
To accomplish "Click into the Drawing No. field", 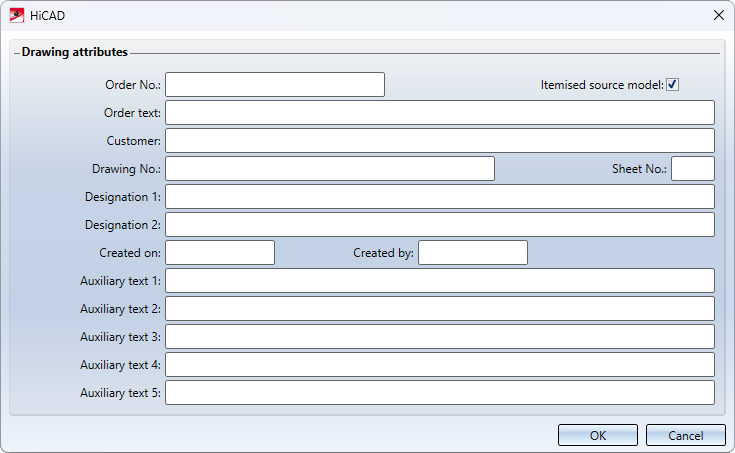I will 330,168.
